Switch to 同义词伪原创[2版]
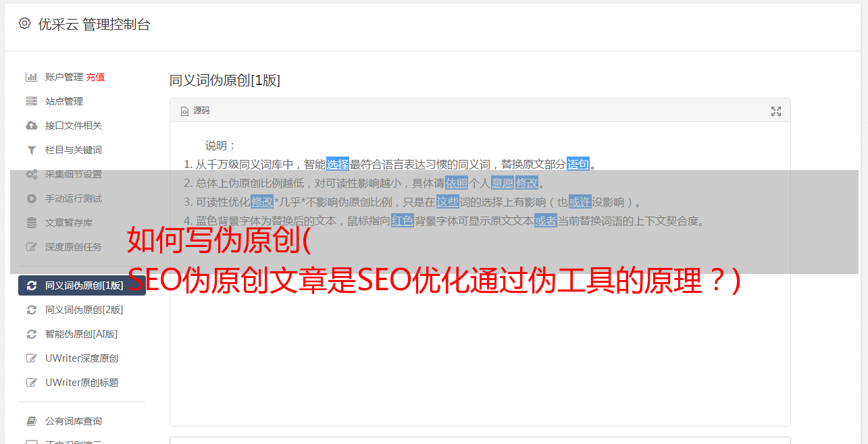 [x=82, y=310]
